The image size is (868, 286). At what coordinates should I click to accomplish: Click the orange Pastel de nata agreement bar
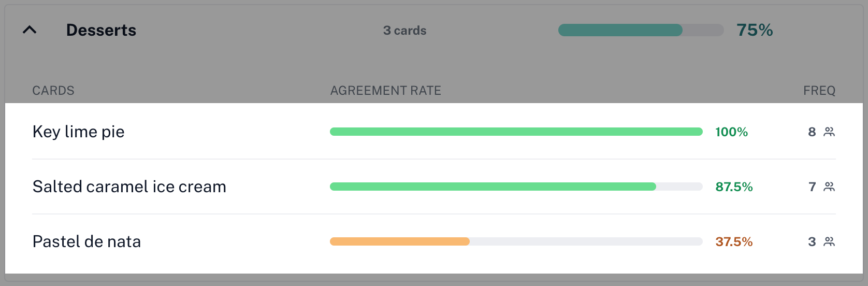[x=400, y=241]
